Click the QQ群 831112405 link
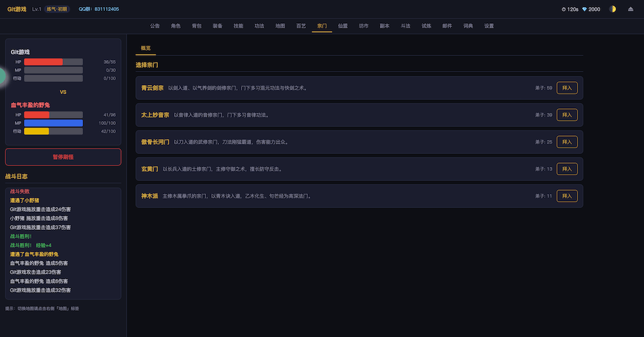The width and height of the screenshot is (644, 337). click(x=99, y=9)
